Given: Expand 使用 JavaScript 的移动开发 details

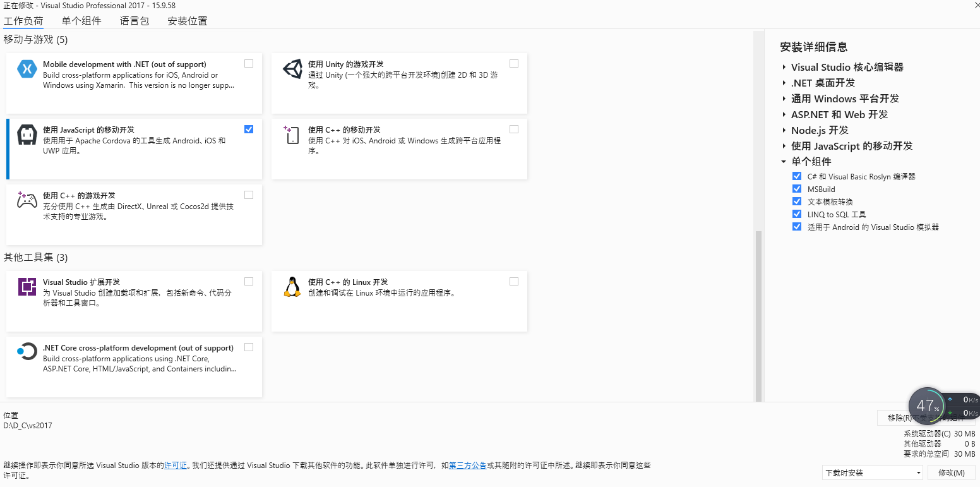Looking at the screenshot, I should tap(784, 146).
